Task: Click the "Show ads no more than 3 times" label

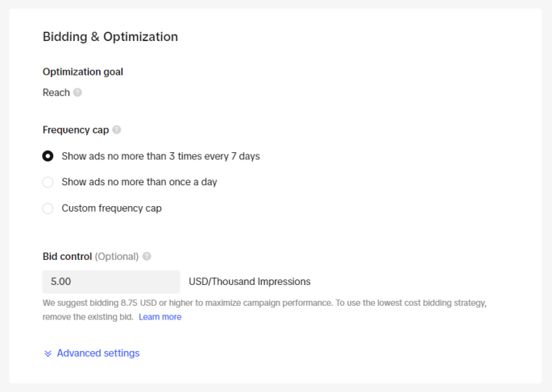Action: [x=160, y=156]
